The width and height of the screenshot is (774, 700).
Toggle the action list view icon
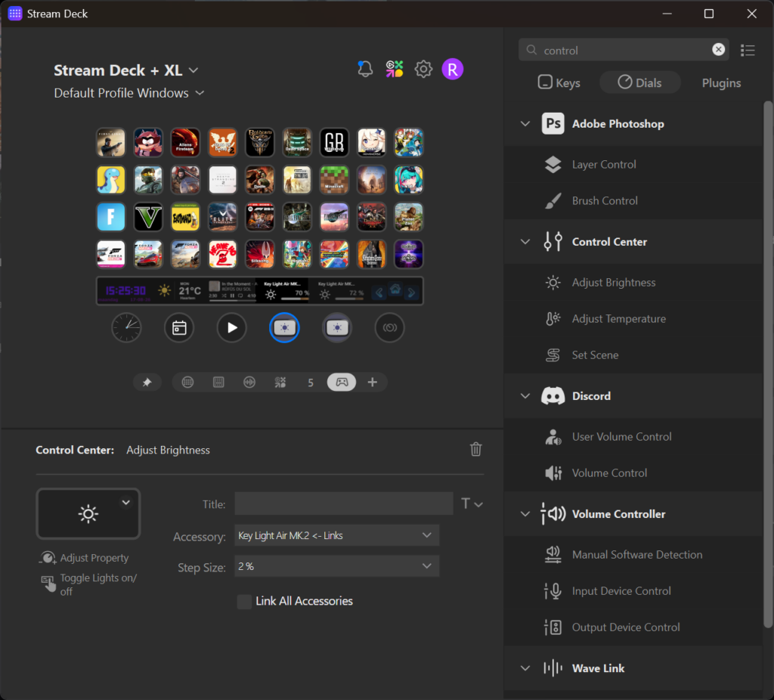pos(748,50)
